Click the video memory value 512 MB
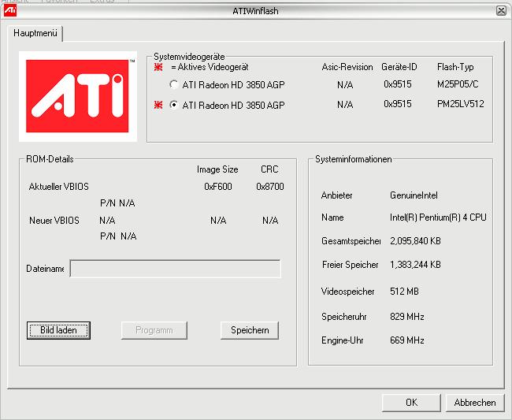This screenshot has height=420, width=512. point(404,292)
